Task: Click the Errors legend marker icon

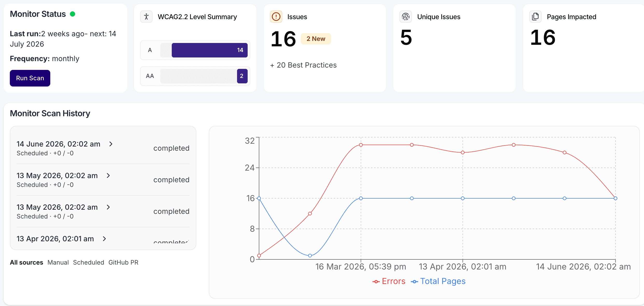Action: [x=376, y=282]
